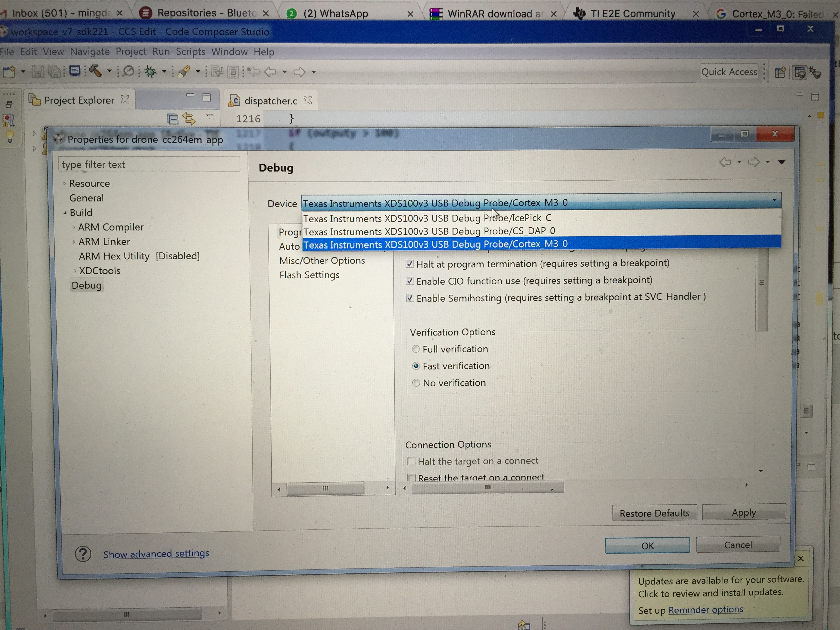
Task: Select No verification radio button
Action: (416, 383)
